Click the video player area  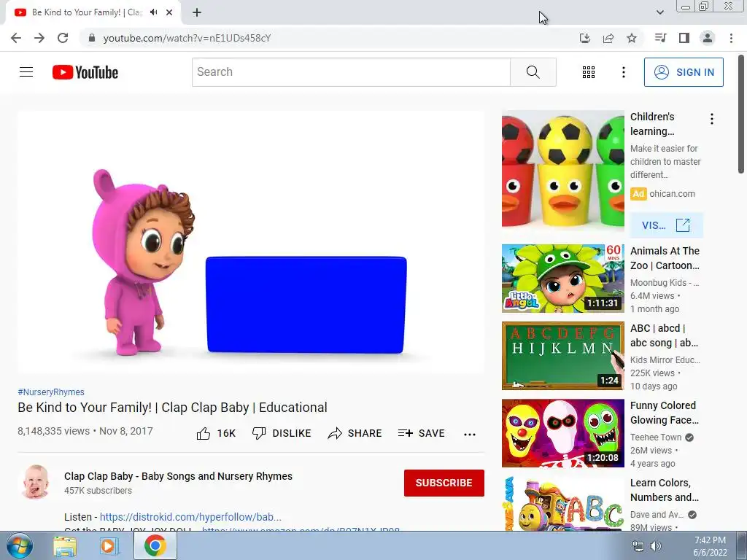click(251, 242)
